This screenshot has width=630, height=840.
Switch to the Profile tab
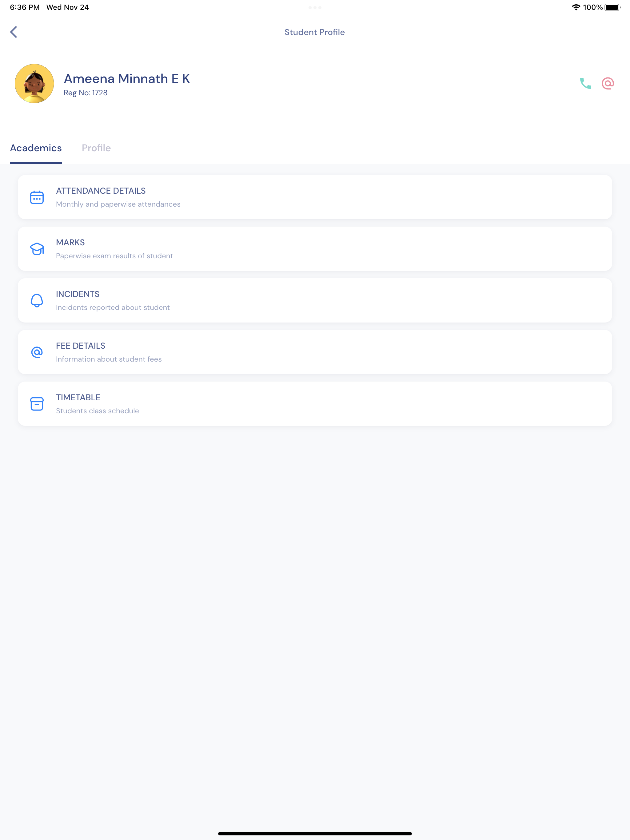tap(96, 148)
